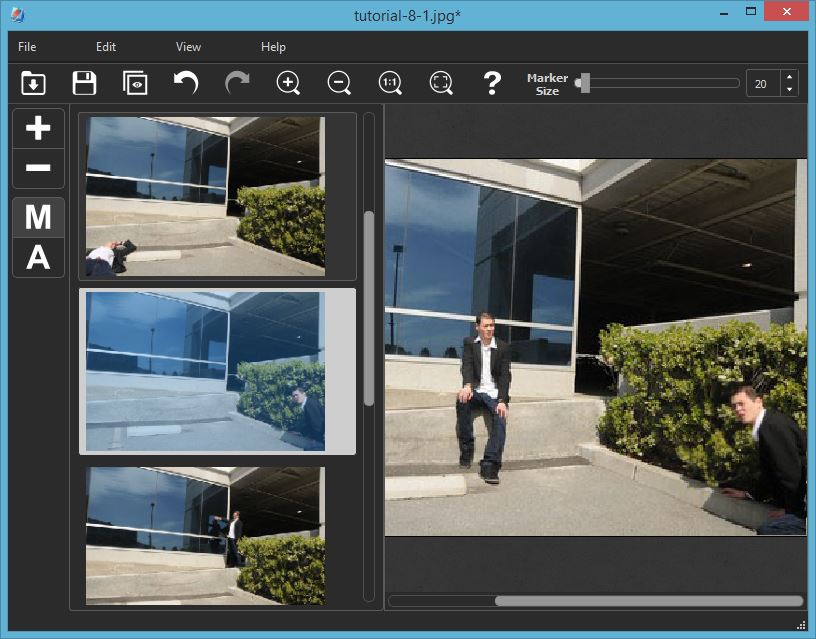The image size is (816, 639).
Task: Open the preview comparison view
Action: coord(135,83)
